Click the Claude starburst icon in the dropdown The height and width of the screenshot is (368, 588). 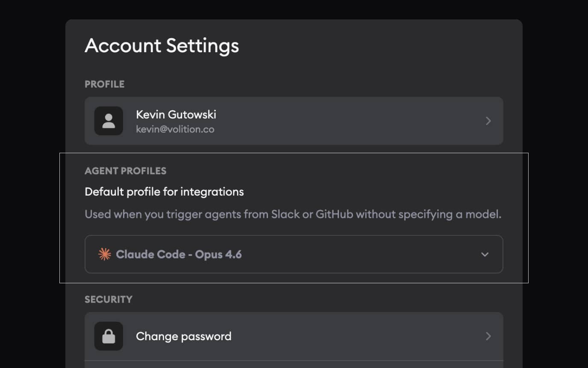[105, 254]
